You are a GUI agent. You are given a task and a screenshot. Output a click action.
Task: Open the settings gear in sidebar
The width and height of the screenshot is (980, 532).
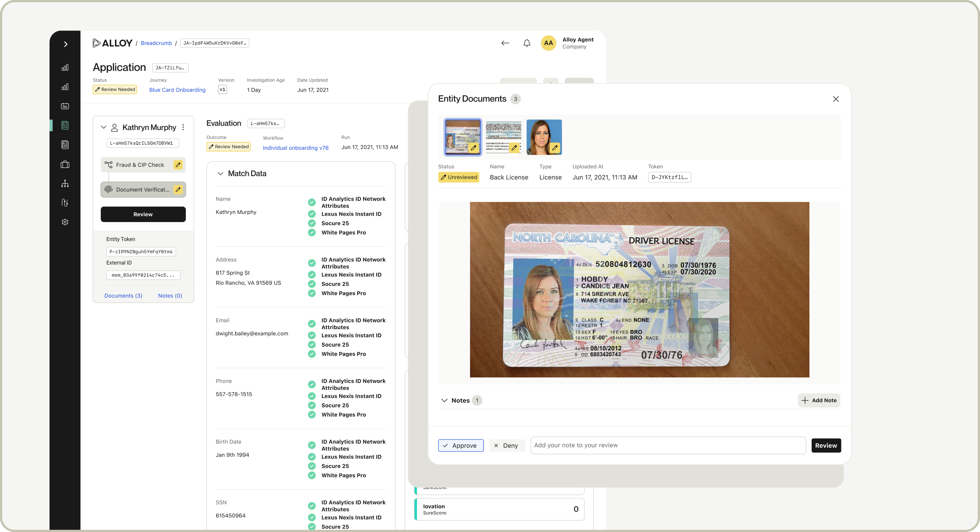click(65, 222)
